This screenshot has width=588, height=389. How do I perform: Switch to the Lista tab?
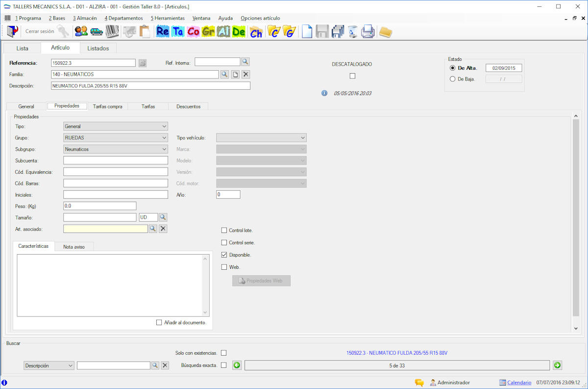click(22, 48)
